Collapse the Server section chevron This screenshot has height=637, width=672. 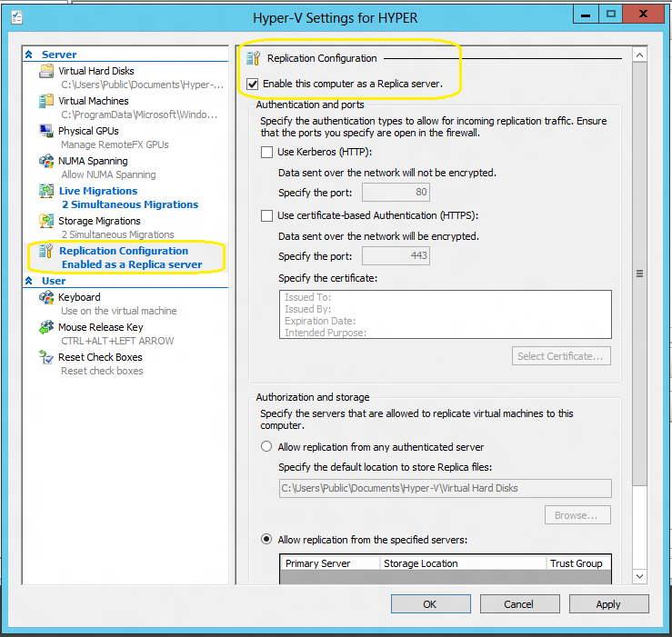[x=30, y=55]
